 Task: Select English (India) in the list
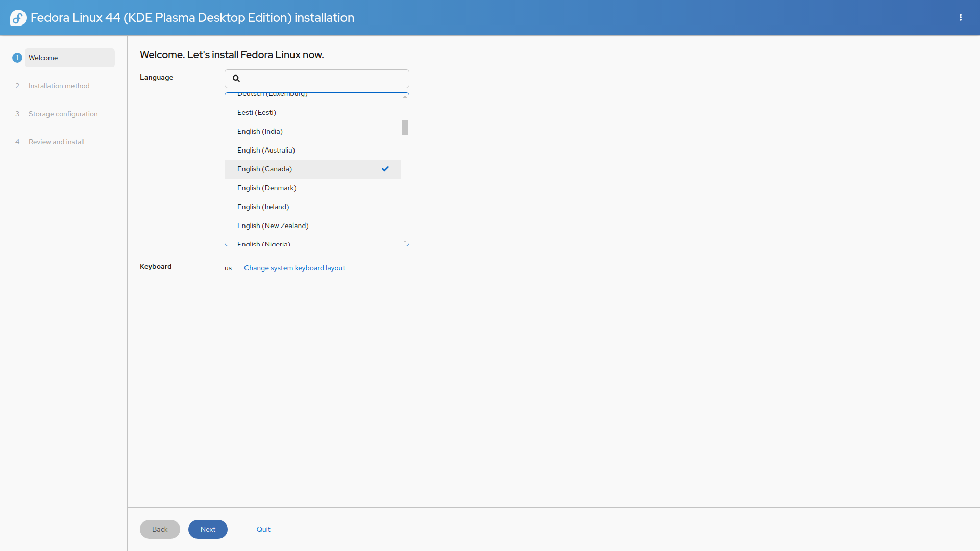313,131
